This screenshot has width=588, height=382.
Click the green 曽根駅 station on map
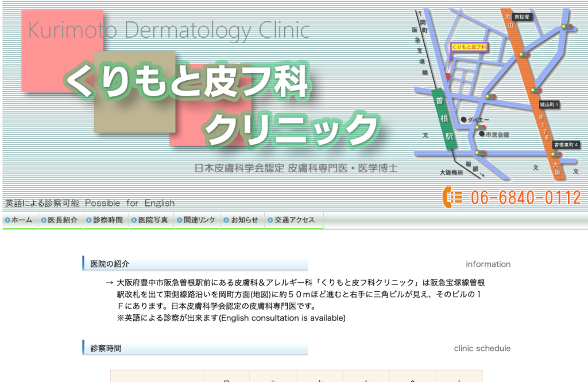point(445,119)
